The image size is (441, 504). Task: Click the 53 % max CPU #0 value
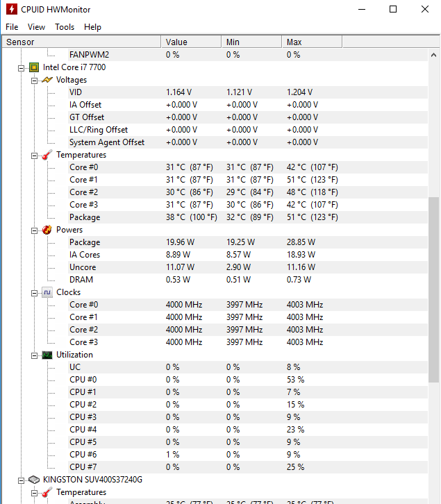(x=295, y=380)
